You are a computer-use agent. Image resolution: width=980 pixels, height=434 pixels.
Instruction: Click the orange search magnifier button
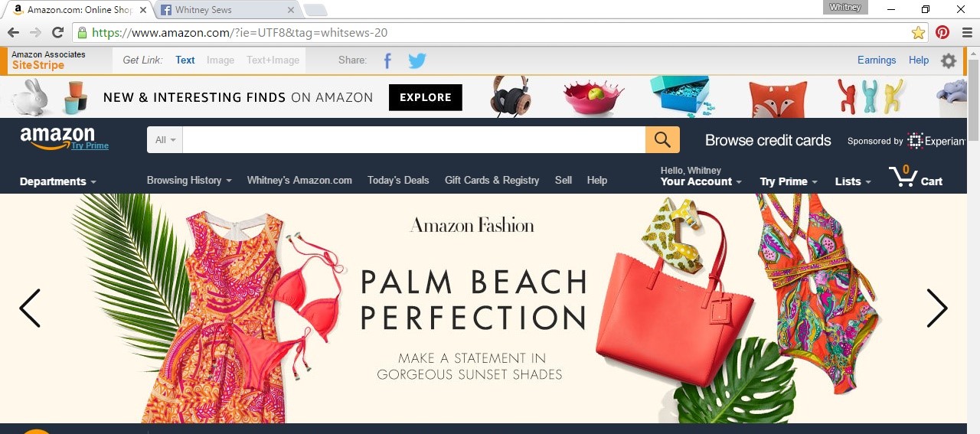coord(662,140)
